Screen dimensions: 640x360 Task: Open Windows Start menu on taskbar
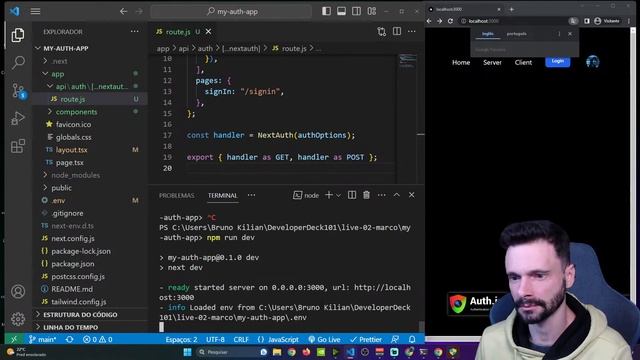187,352
